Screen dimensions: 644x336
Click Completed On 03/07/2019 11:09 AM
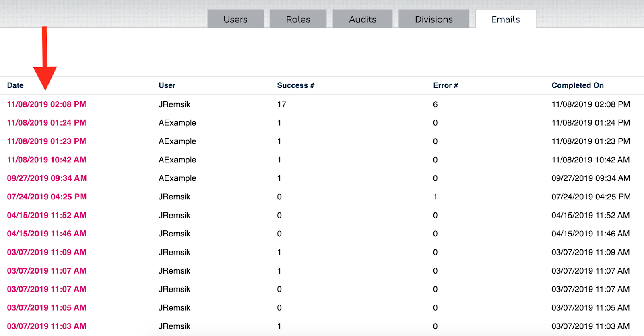coord(590,253)
